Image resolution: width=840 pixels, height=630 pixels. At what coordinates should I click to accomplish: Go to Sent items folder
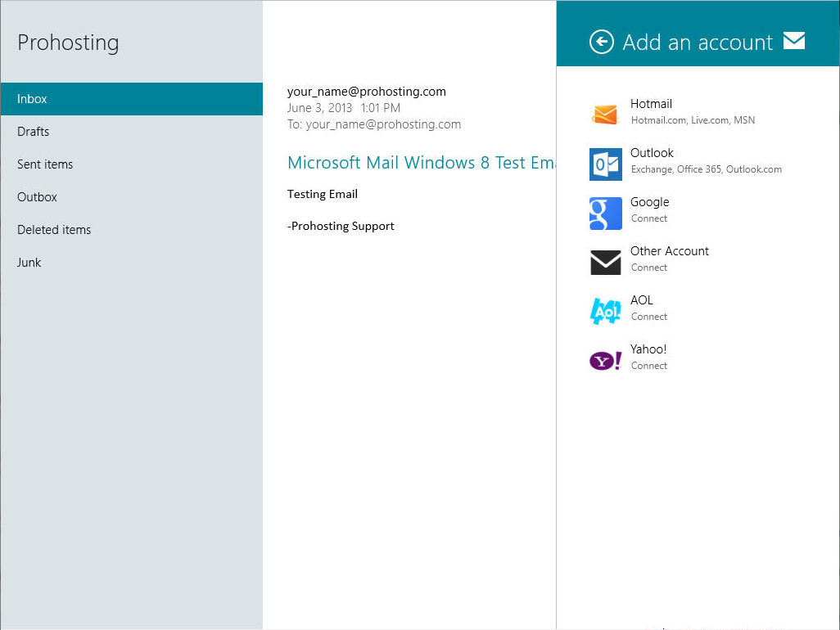132,164
